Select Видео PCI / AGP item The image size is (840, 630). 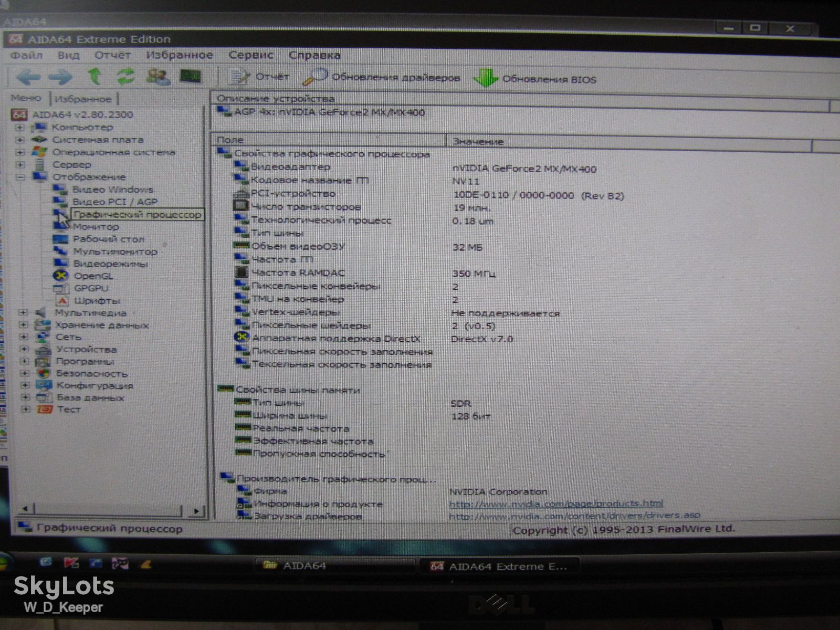click(115, 202)
